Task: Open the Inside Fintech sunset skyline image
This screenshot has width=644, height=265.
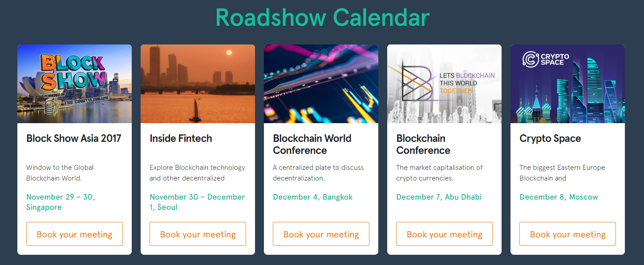Action: click(x=198, y=84)
